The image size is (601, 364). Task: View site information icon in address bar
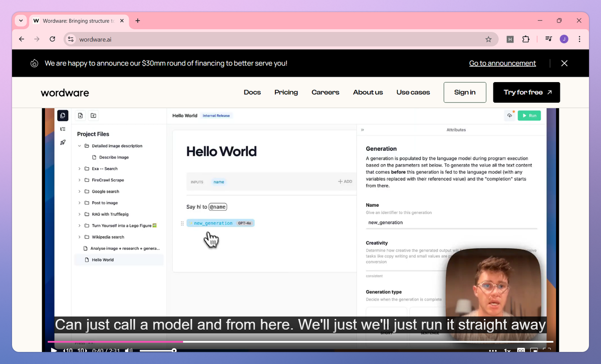(71, 39)
